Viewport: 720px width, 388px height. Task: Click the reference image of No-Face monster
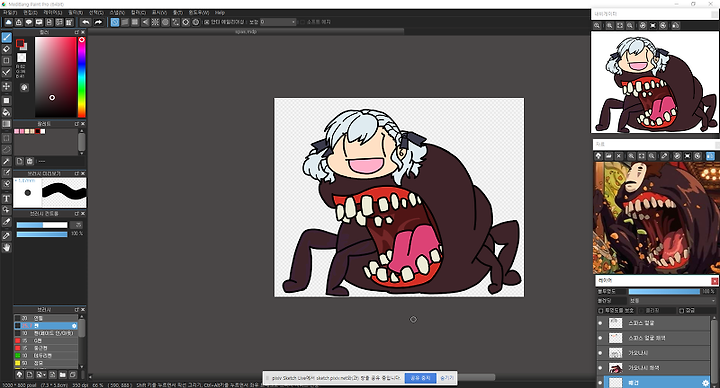click(656, 218)
